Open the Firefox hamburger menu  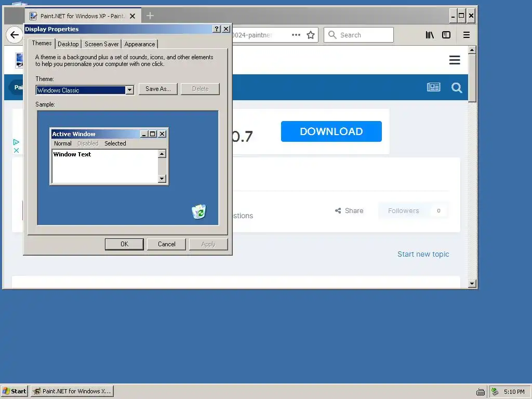point(467,35)
